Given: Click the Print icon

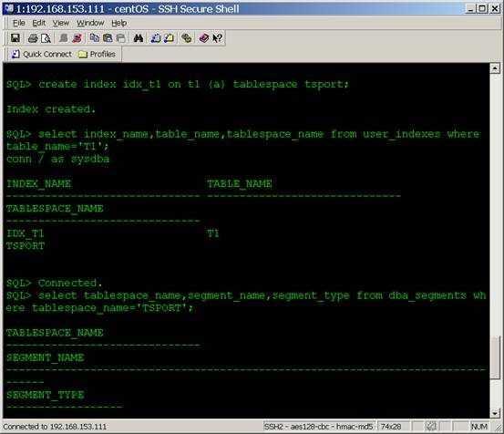Looking at the screenshot, I should (x=33, y=38).
